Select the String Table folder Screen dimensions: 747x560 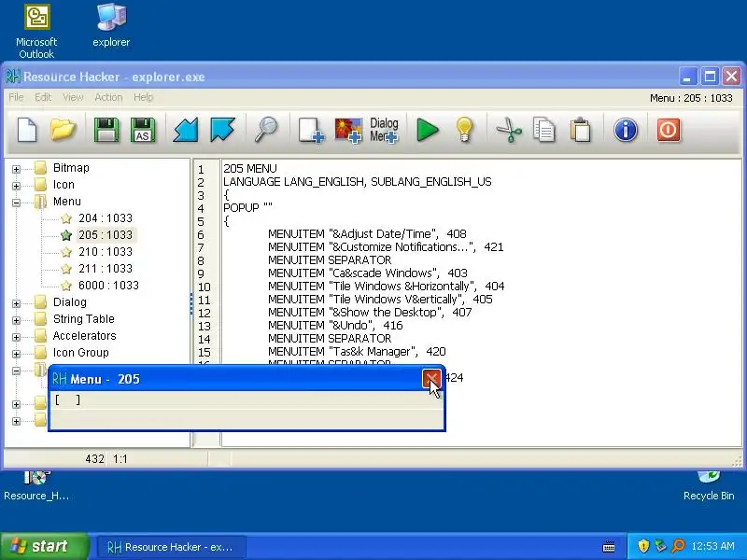tap(83, 318)
